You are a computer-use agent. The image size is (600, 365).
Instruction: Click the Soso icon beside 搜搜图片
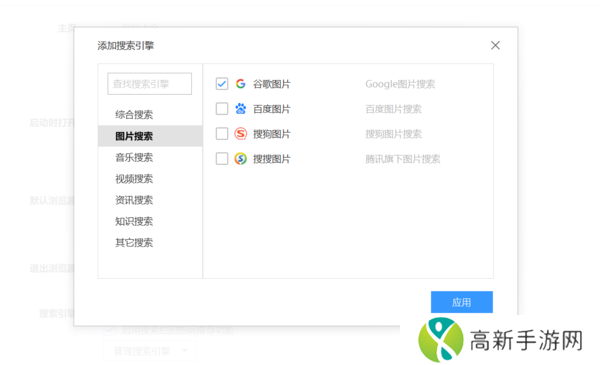(x=240, y=158)
